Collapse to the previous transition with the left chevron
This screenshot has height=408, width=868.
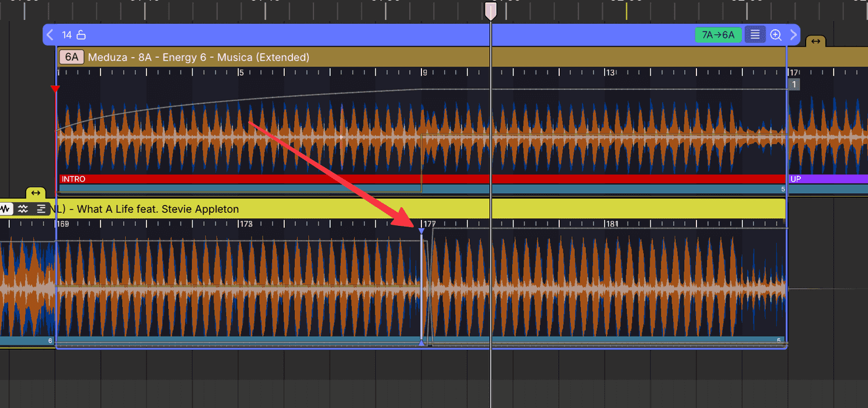pyautogui.click(x=50, y=34)
